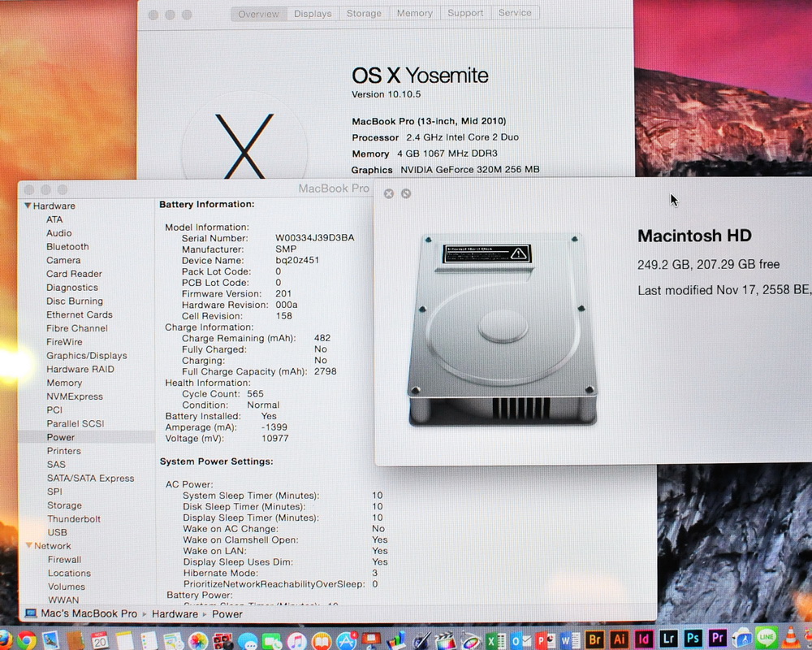Open Photo Booth in the dock
Image resolution: width=812 pixels, height=650 pixels.
[x=222, y=641]
